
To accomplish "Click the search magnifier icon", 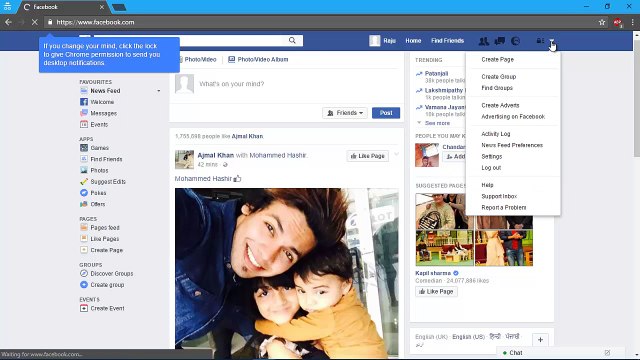I will 292,40.
